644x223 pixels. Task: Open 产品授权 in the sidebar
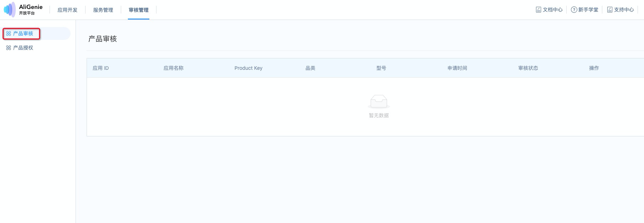(x=23, y=48)
